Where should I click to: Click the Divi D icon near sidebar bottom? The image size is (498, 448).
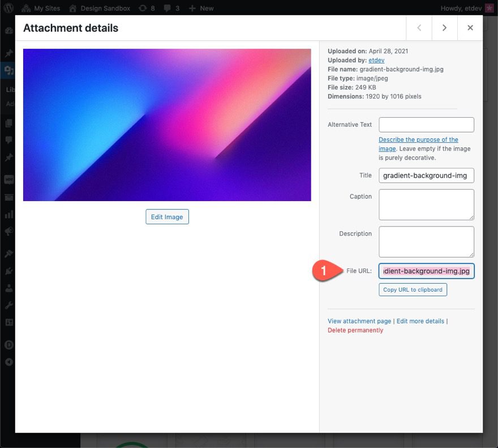point(8,344)
